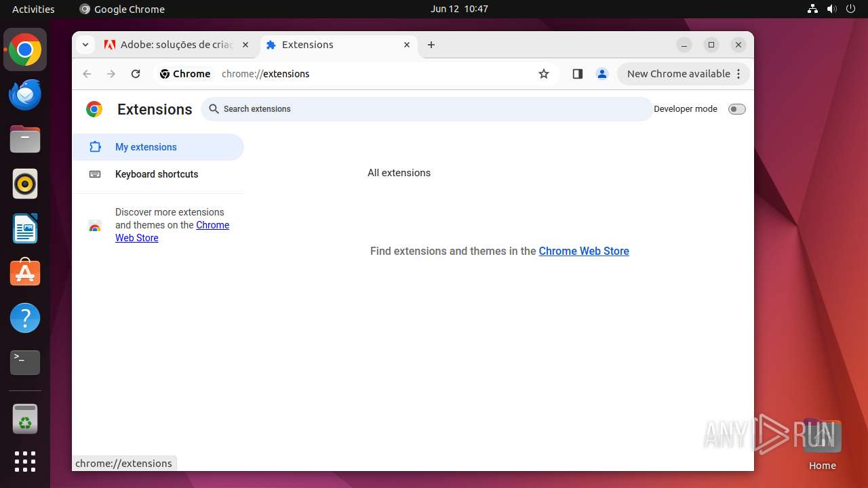
Task: Click the Chrome logo beside Extensions title
Action: pyautogui.click(x=94, y=109)
